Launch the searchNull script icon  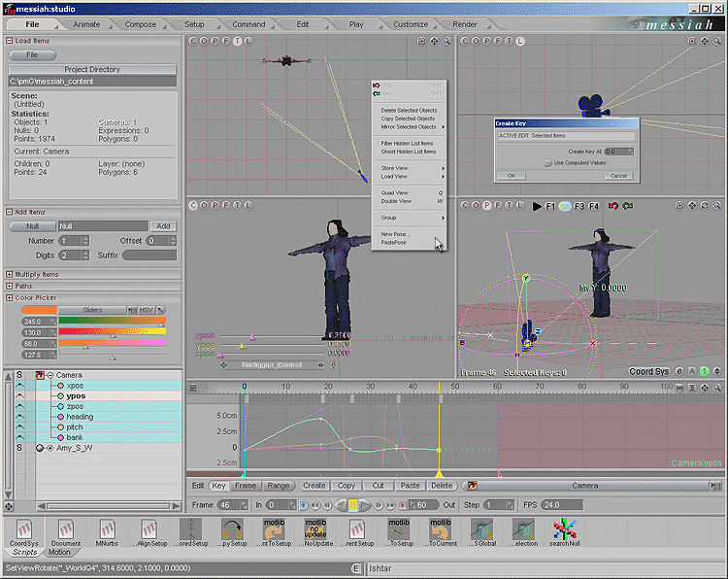pos(565,532)
